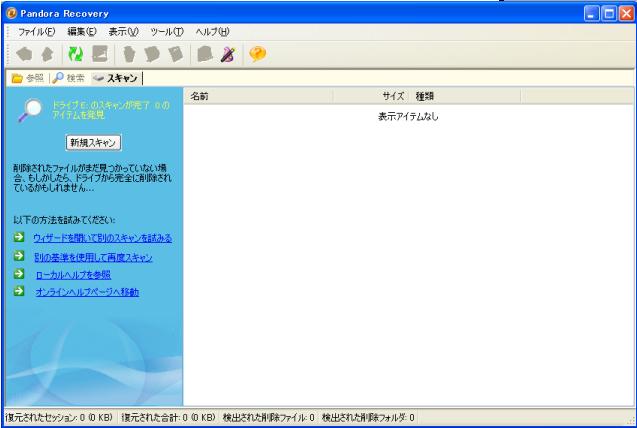Click status bar entry 検出された削除フォルダ: 0
The width and height of the screenshot is (637, 428).
tap(368, 417)
